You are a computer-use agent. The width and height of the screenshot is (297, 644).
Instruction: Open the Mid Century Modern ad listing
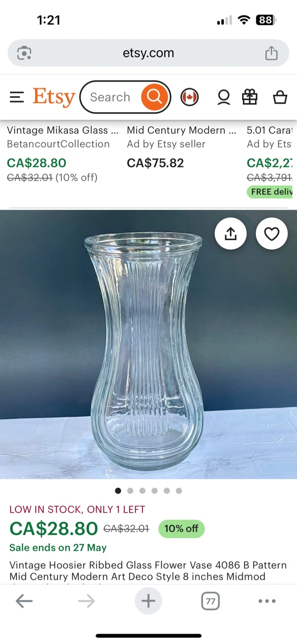pos(182,131)
